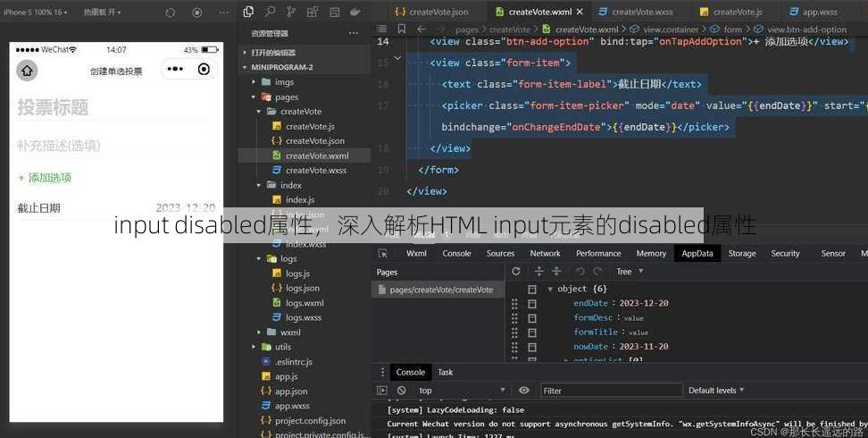This screenshot has height=438, width=868.
Task: Click the square box beside object {6}
Action: tap(532, 289)
